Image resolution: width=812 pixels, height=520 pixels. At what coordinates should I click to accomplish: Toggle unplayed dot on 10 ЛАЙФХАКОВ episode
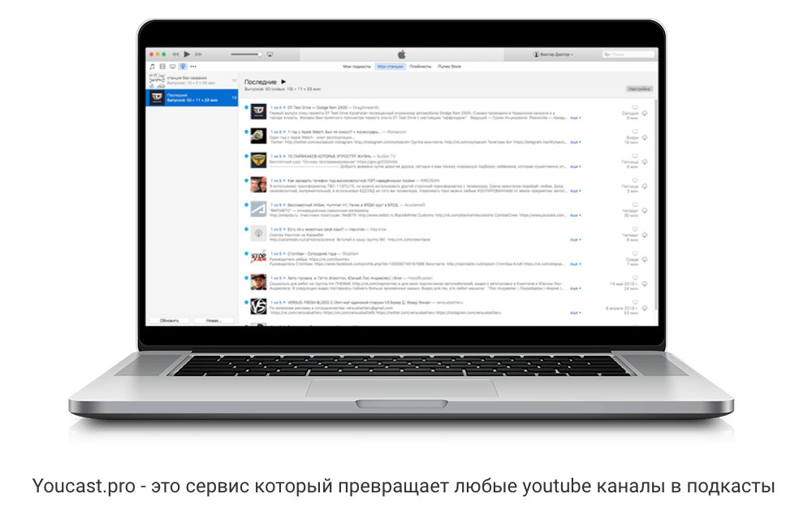coord(246,156)
